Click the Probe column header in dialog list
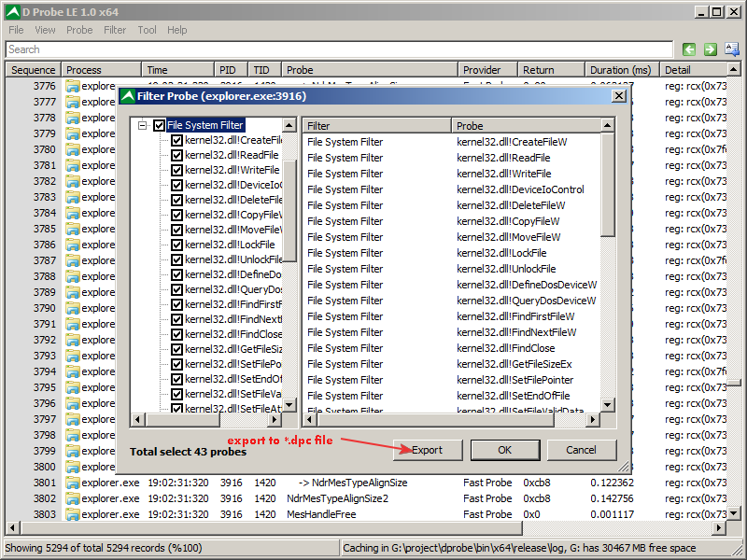 coord(526,126)
